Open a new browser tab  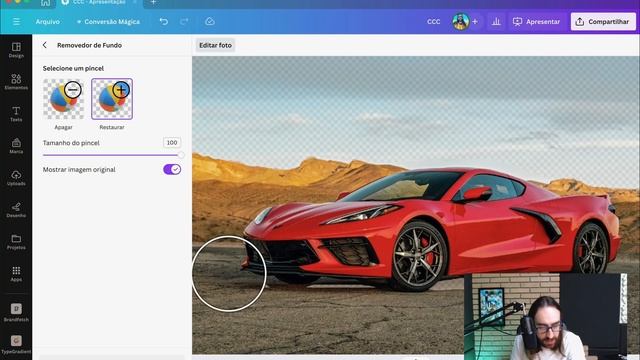[153, 2]
